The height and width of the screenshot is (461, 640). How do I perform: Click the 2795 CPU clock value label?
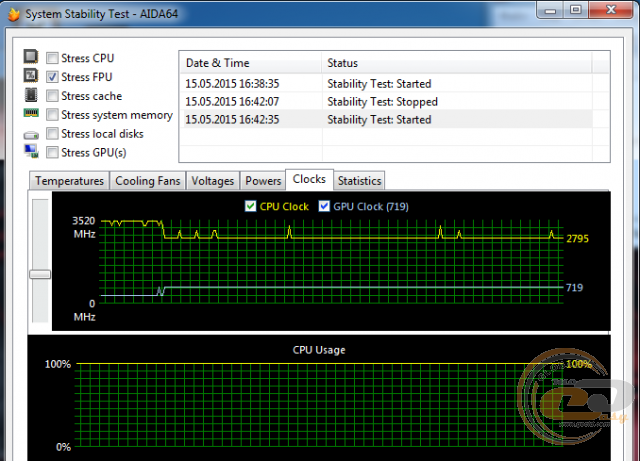[577, 238]
